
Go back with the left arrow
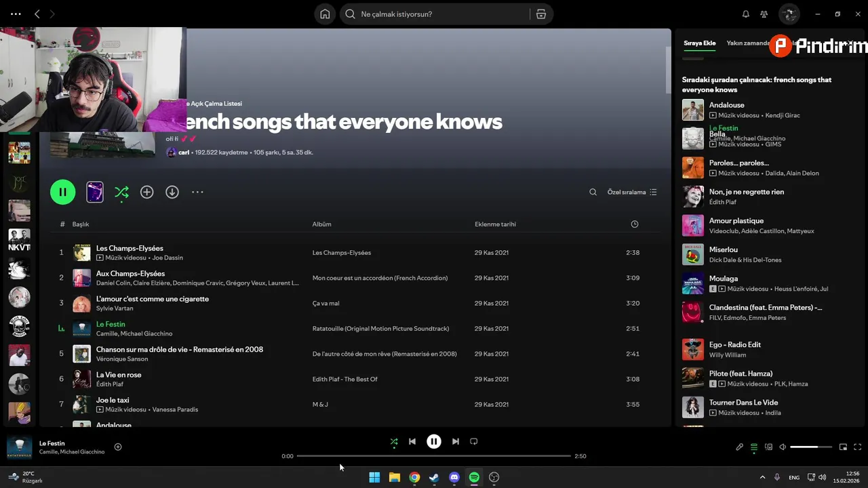[x=37, y=14]
